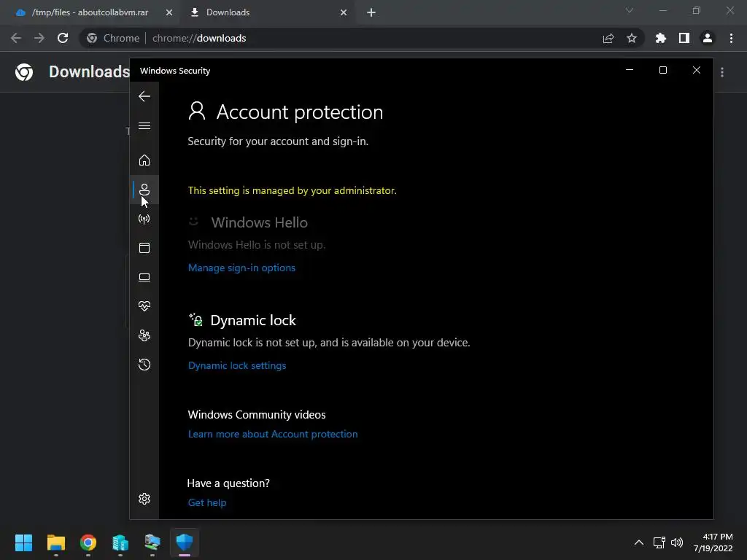Share this page from the Chrome address bar

tap(608, 38)
